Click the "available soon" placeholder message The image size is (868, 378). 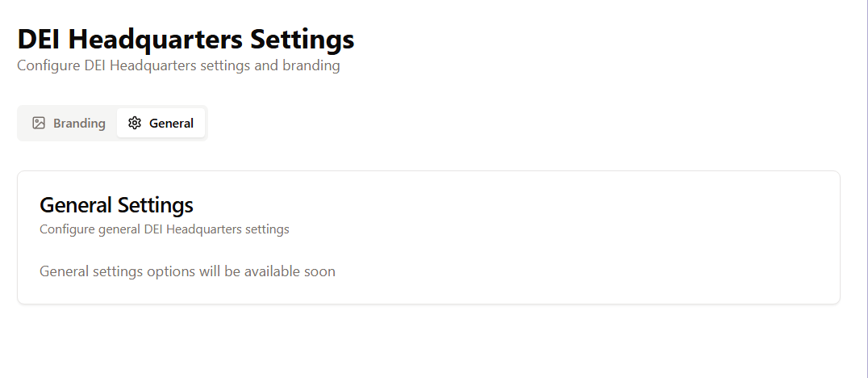coord(187,271)
